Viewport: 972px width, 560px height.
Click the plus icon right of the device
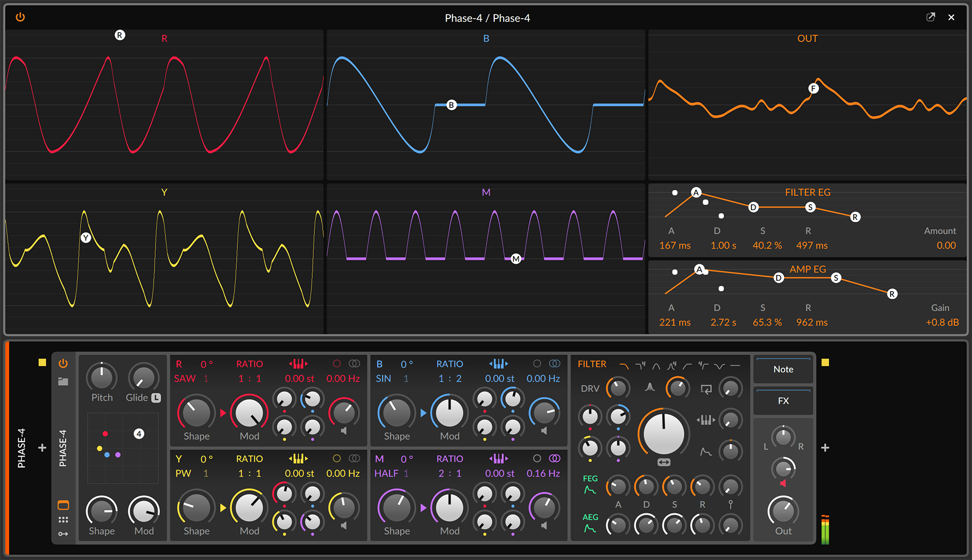[825, 448]
